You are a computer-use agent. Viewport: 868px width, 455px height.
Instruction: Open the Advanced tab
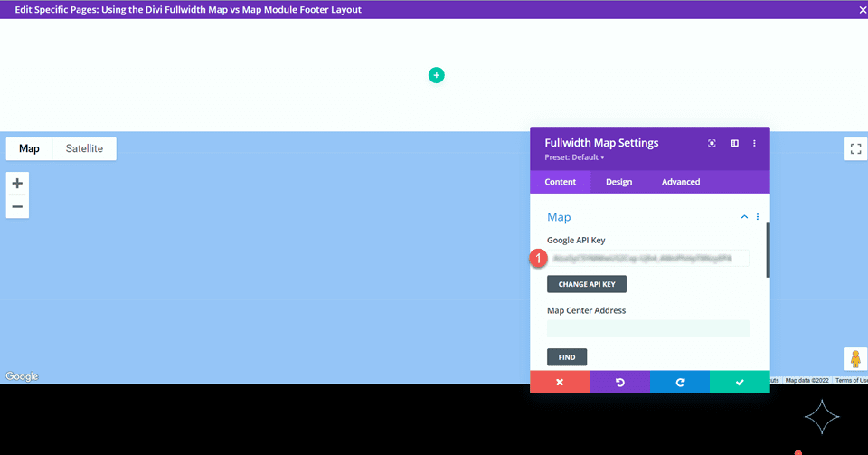pyautogui.click(x=681, y=182)
